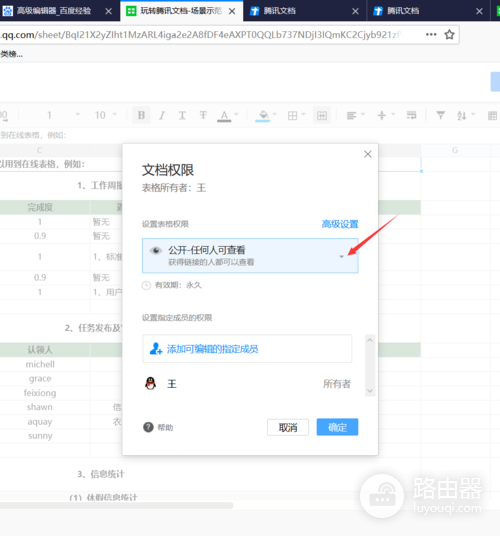
Task: Select the 认领人 header cell
Action: coord(40,350)
